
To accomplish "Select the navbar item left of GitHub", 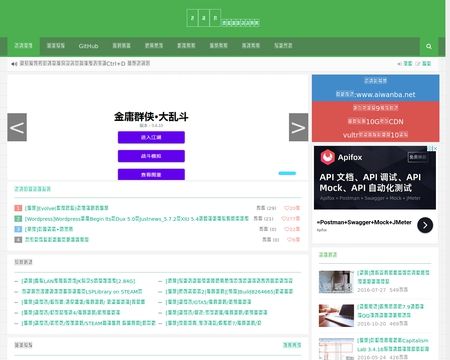I will pyautogui.click(x=56, y=46).
